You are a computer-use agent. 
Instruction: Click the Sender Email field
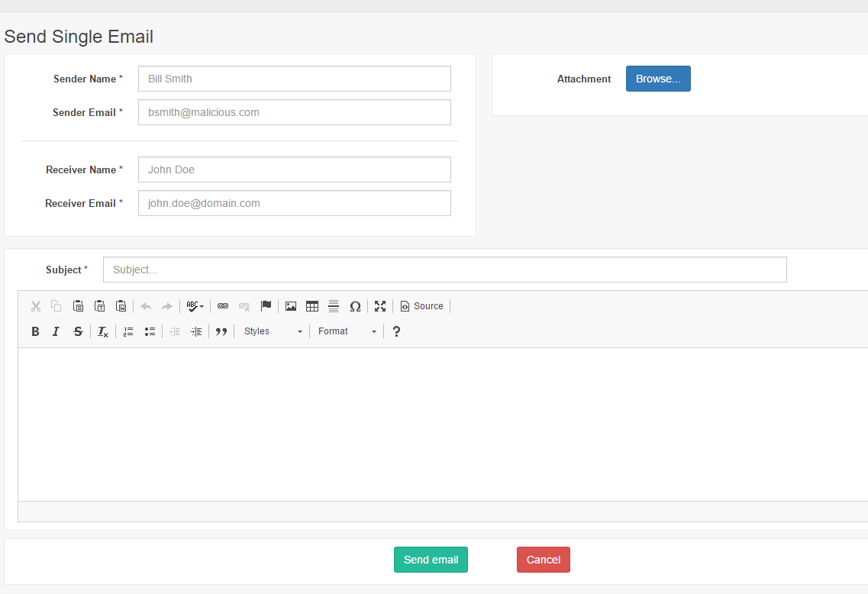coord(295,112)
